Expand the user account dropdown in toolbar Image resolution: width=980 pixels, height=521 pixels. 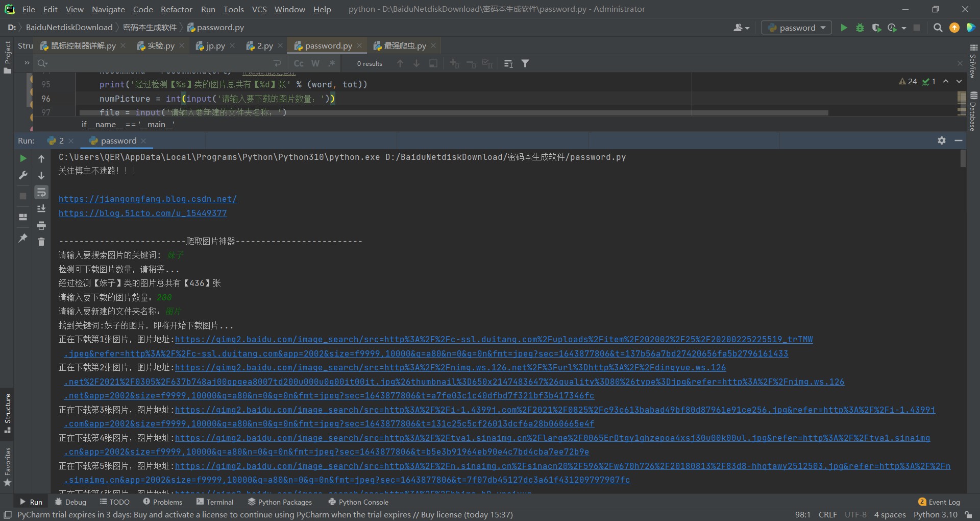point(741,28)
